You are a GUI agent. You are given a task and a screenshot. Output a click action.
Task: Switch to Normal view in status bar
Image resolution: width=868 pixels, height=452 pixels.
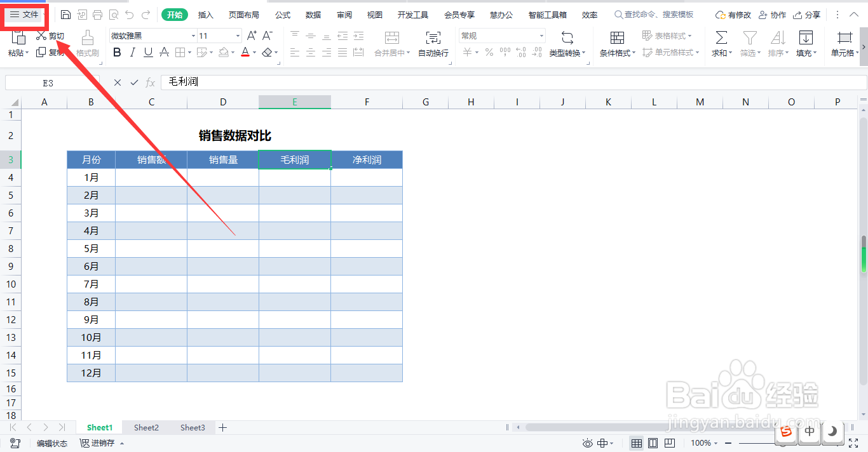click(x=636, y=443)
